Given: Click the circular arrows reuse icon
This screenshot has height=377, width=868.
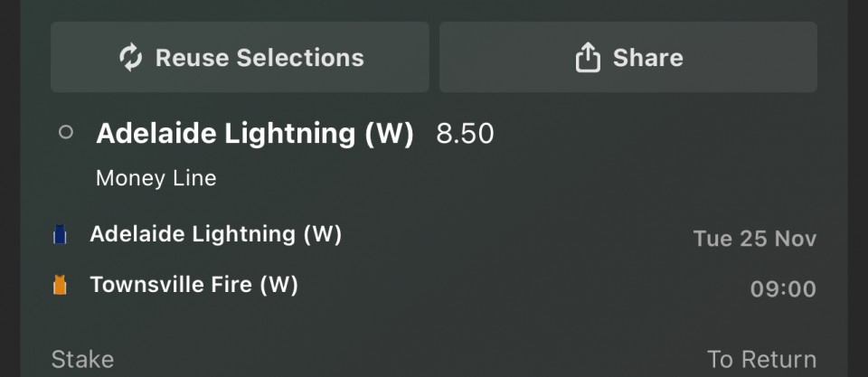Looking at the screenshot, I should click(x=131, y=58).
